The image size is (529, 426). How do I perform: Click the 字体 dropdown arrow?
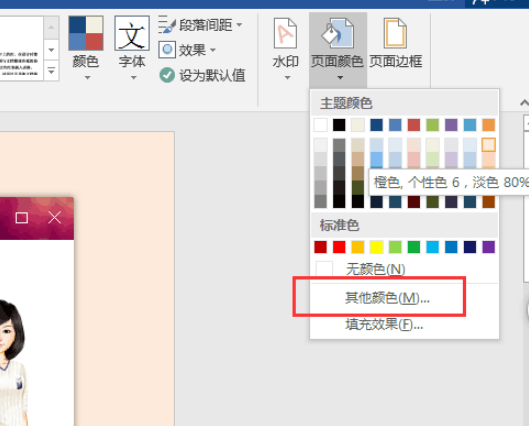click(x=134, y=78)
